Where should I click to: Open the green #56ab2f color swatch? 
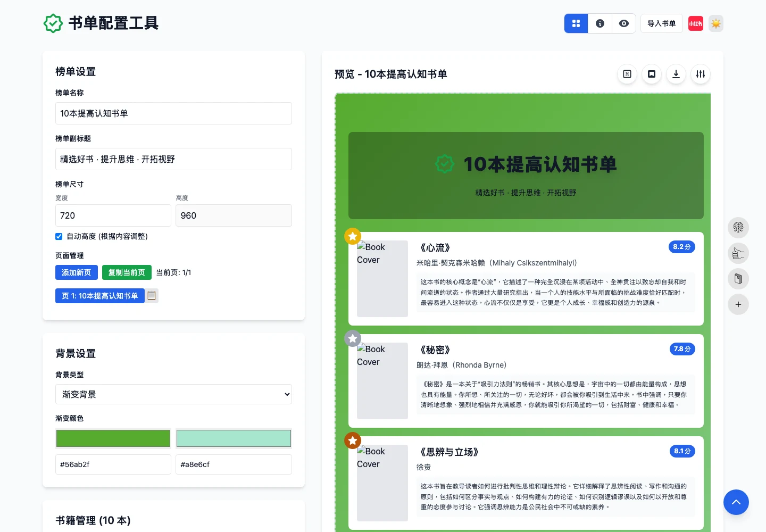tap(113, 438)
